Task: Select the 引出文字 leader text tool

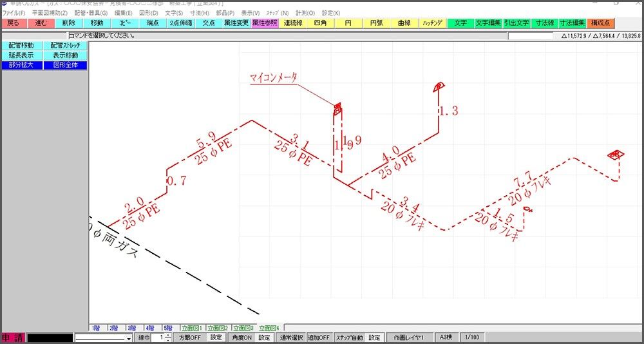Action: [x=516, y=23]
